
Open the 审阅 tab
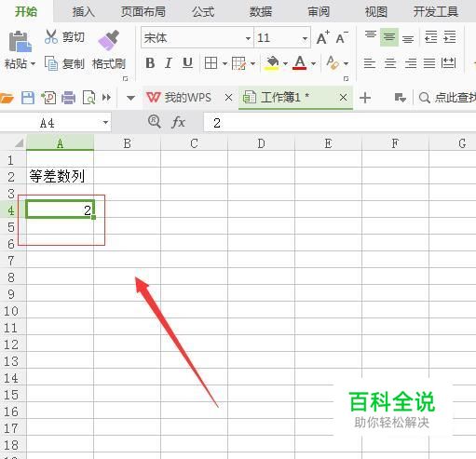[x=319, y=12]
